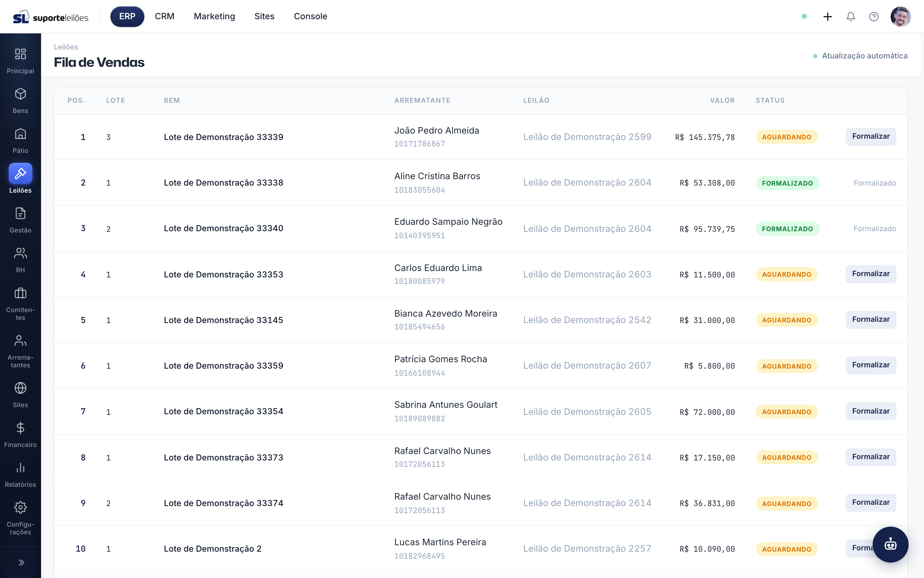Image resolution: width=924 pixels, height=578 pixels.
Task: Click the green online status dot in header
Action: (804, 16)
